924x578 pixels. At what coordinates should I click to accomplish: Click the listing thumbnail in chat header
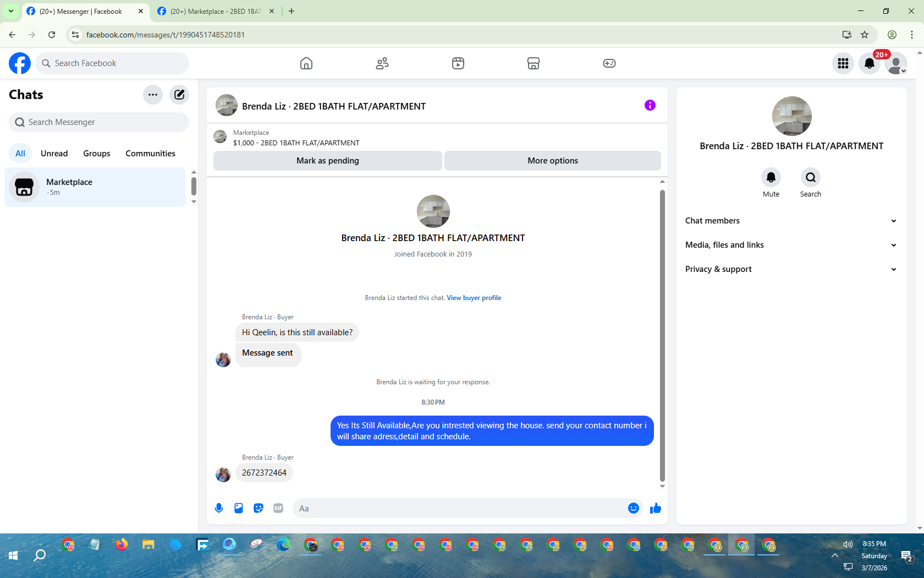(227, 105)
